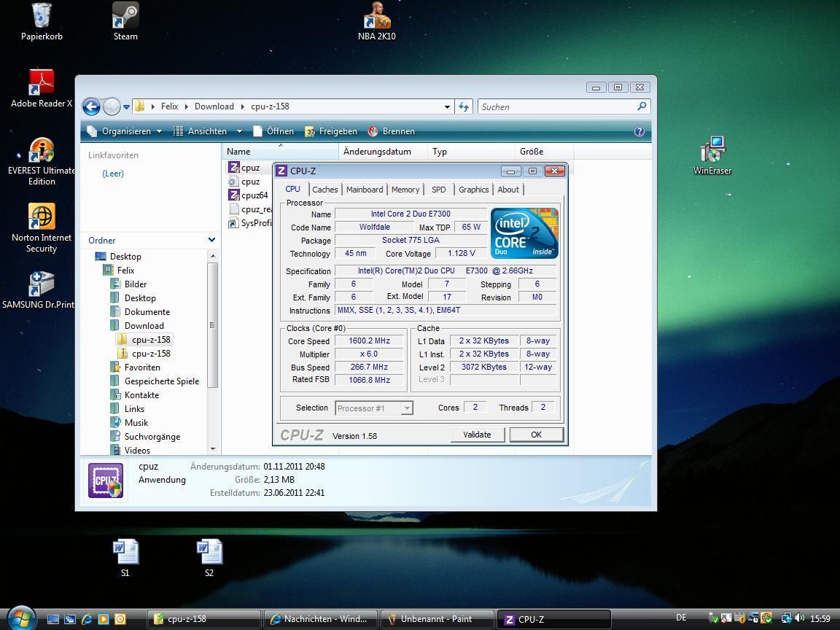Switch to Nachrichten Internet Explorer taskbar button
The image size is (840, 630).
pos(320,619)
